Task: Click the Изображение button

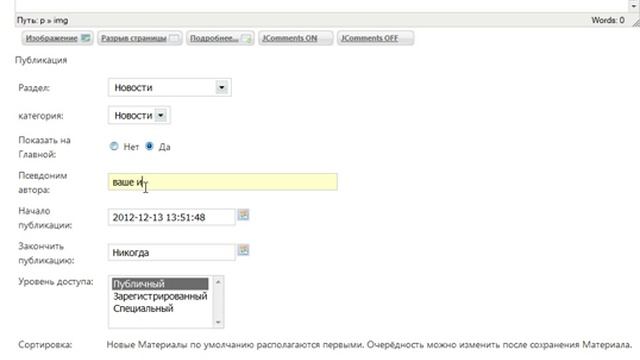Action: tap(58, 38)
